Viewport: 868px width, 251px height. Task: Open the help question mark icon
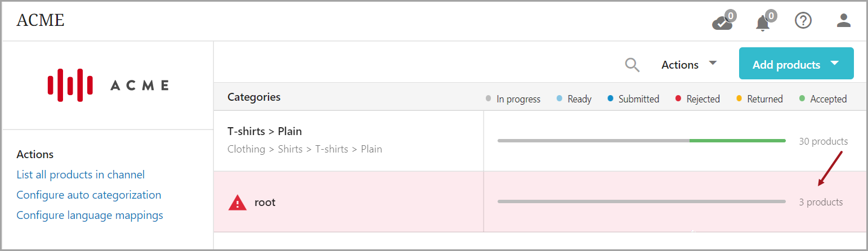click(803, 21)
